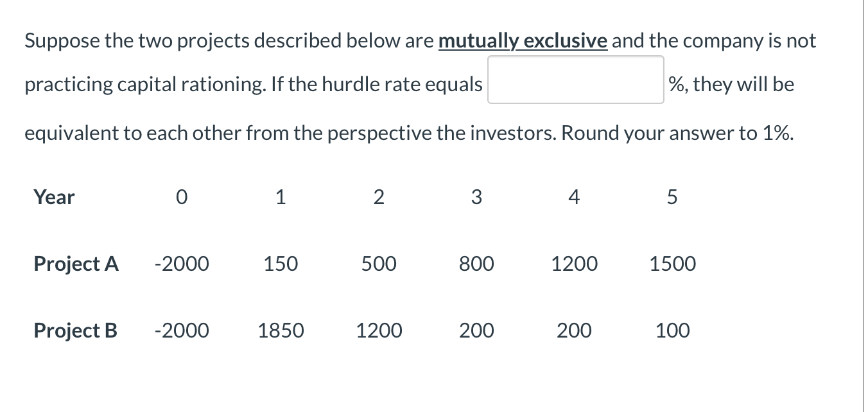Click Project A's year 0 value -2000
The height and width of the screenshot is (412, 868).
182,264
